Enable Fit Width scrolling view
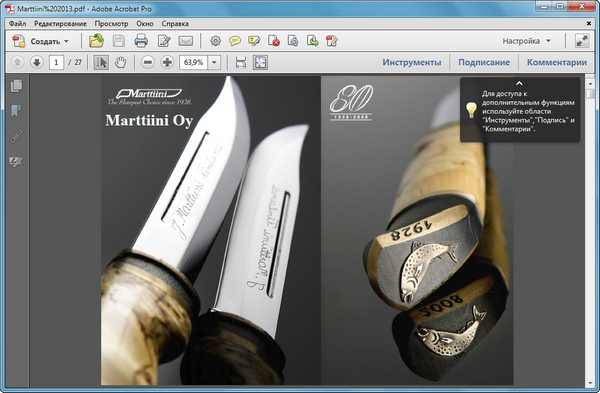 [x=241, y=62]
